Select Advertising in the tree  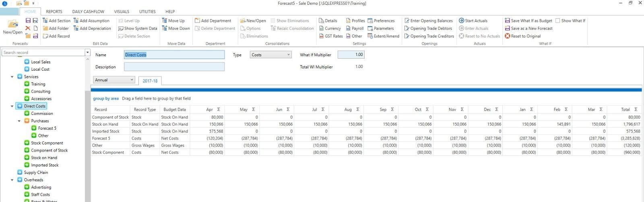click(x=41, y=187)
